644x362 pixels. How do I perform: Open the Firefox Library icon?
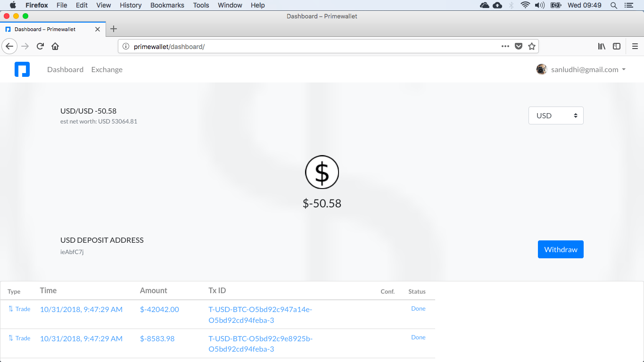pos(602,46)
